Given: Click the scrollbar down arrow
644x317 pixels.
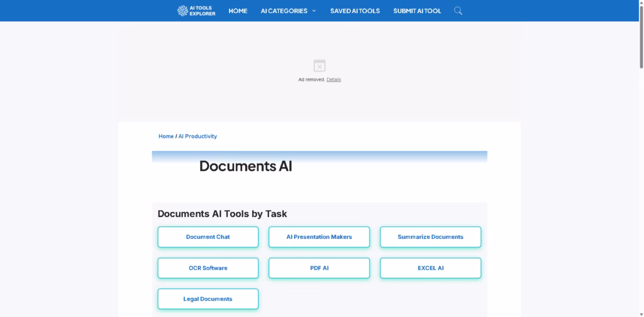Looking at the screenshot, I should click(x=641, y=314).
